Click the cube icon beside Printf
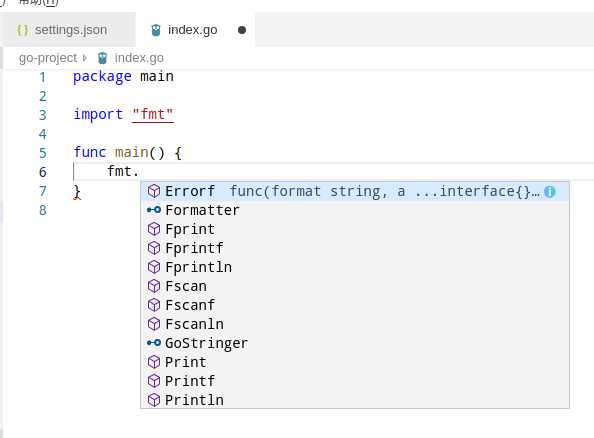594x438 pixels. click(154, 381)
